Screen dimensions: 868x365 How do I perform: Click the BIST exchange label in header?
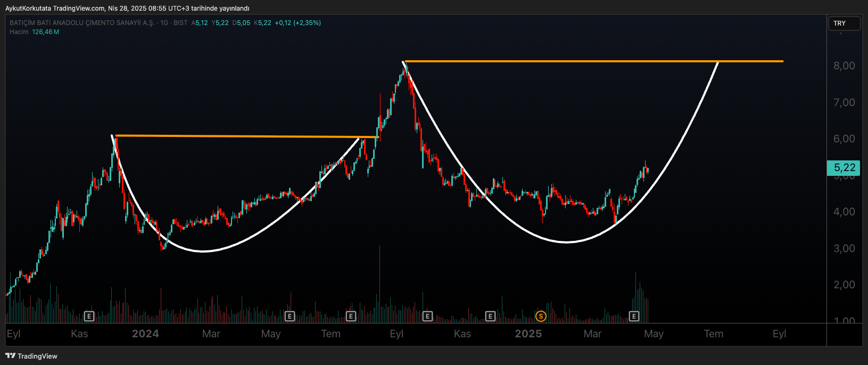coord(180,23)
